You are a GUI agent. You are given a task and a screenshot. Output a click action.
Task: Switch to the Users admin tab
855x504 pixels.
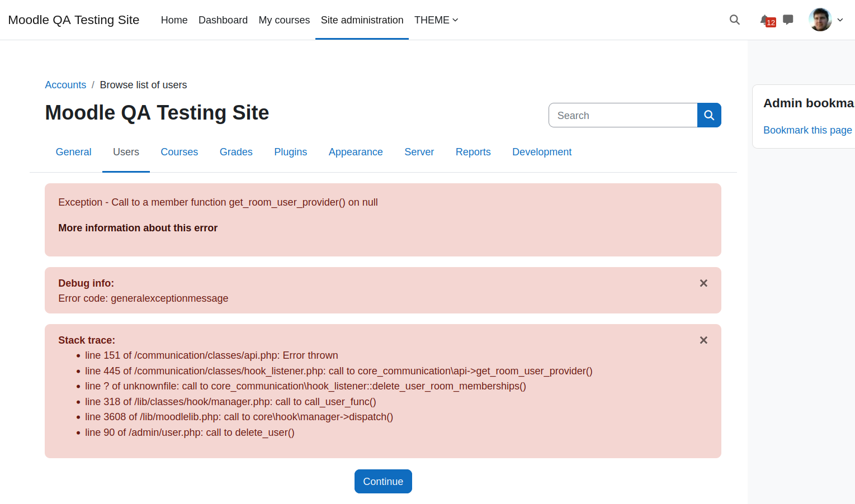point(126,152)
